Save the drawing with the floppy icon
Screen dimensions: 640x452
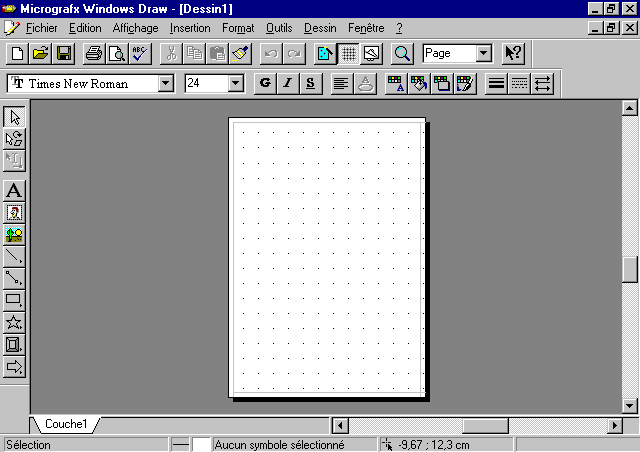64,53
